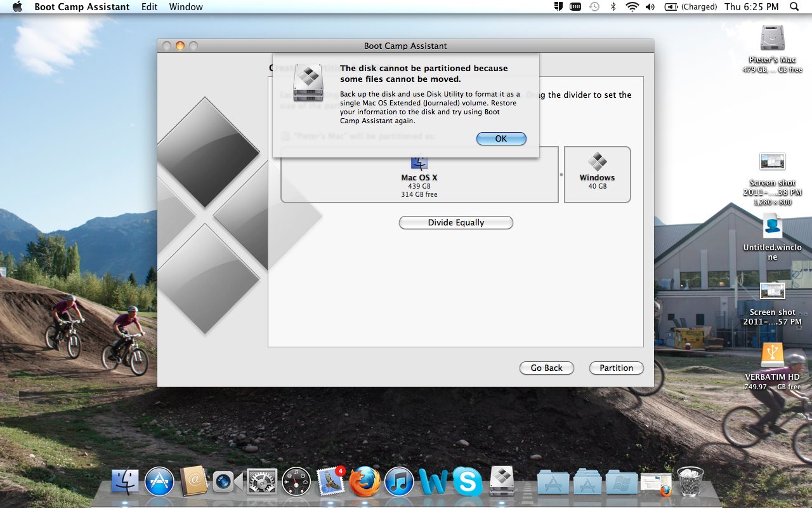Open Spotlight search magnifier

[794, 7]
